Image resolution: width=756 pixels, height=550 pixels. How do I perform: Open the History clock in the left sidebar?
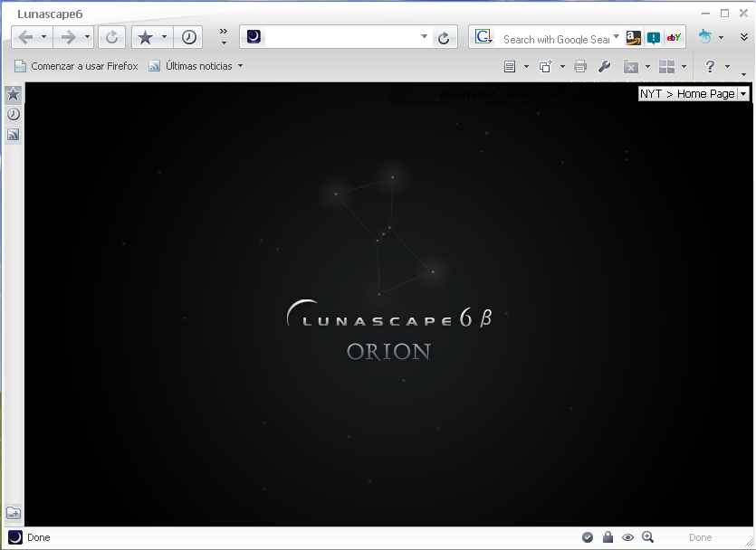[x=13, y=114]
